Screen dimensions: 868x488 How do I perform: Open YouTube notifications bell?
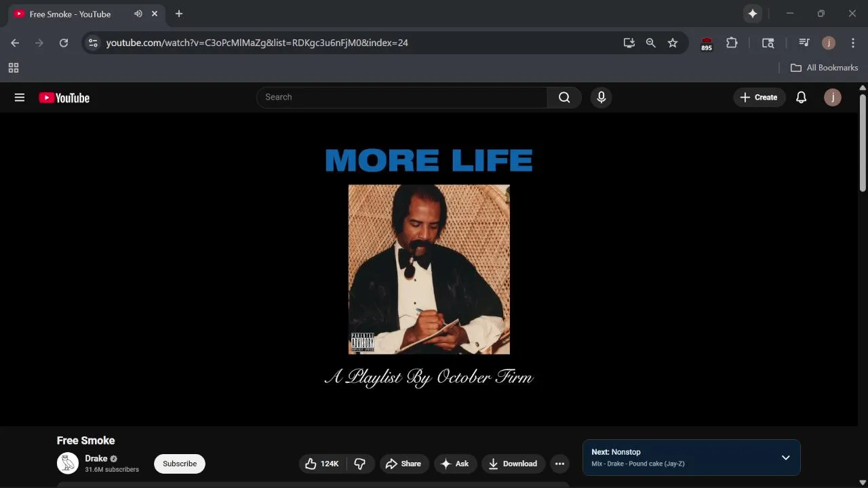[x=801, y=98]
